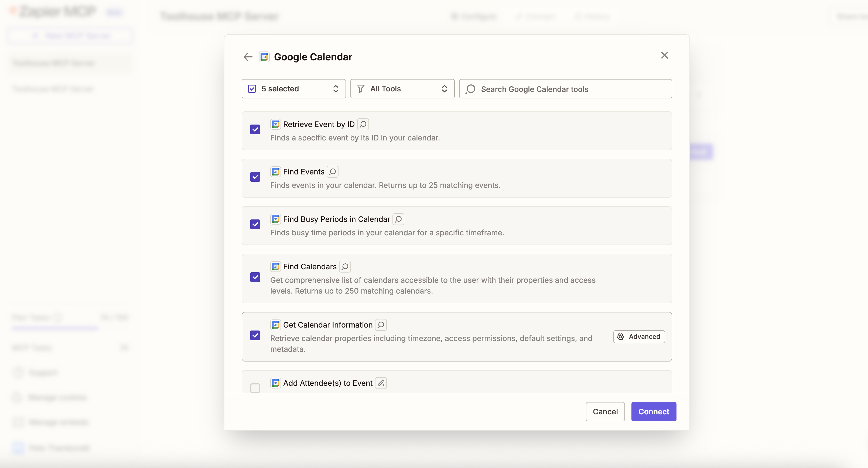Screen dimensions: 868x468
Task: Click the pencil icon next to Add Attendee(s) to Event
Action: (381, 383)
